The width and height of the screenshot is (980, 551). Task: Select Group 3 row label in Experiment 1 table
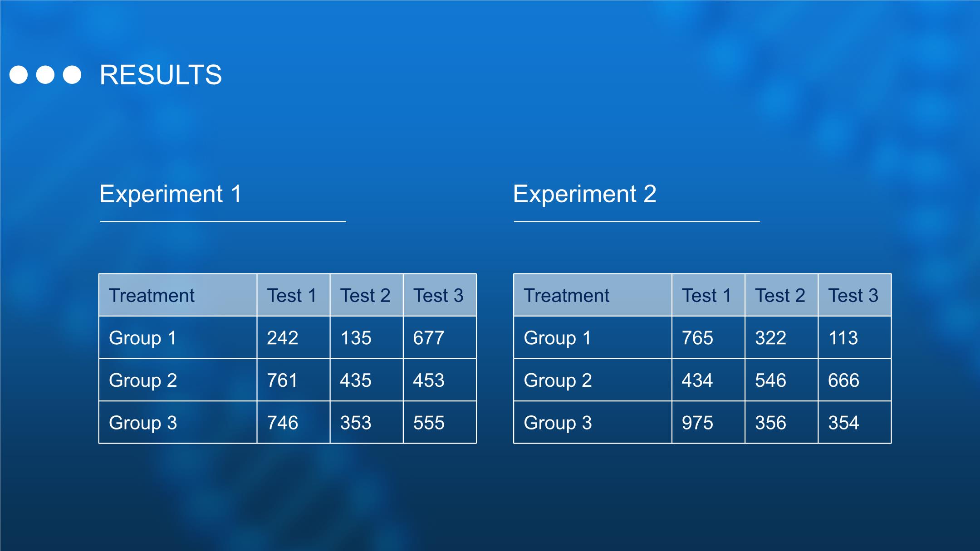point(143,423)
